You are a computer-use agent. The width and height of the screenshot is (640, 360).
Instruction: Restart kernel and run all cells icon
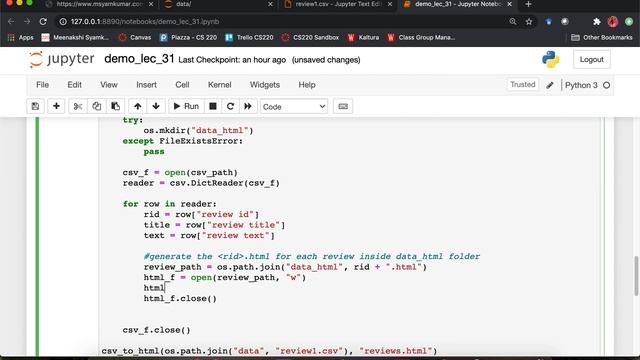(x=248, y=106)
